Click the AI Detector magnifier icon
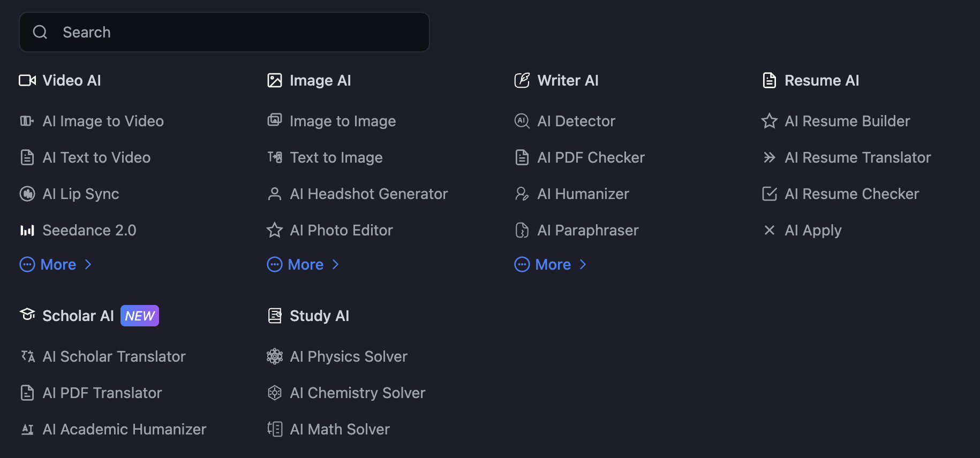 522,121
